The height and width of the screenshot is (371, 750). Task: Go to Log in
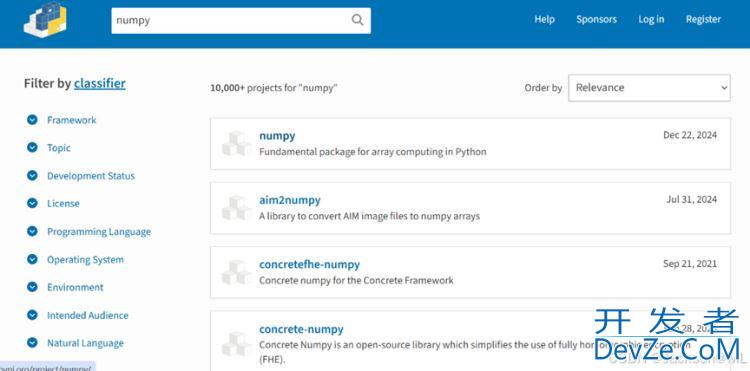coord(651,20)
